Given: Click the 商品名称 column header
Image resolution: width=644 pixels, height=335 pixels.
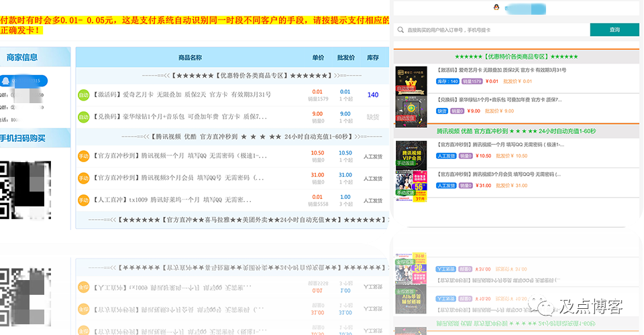Looking at the screenshot, I should pyautogui.click(x=190, y=58).
